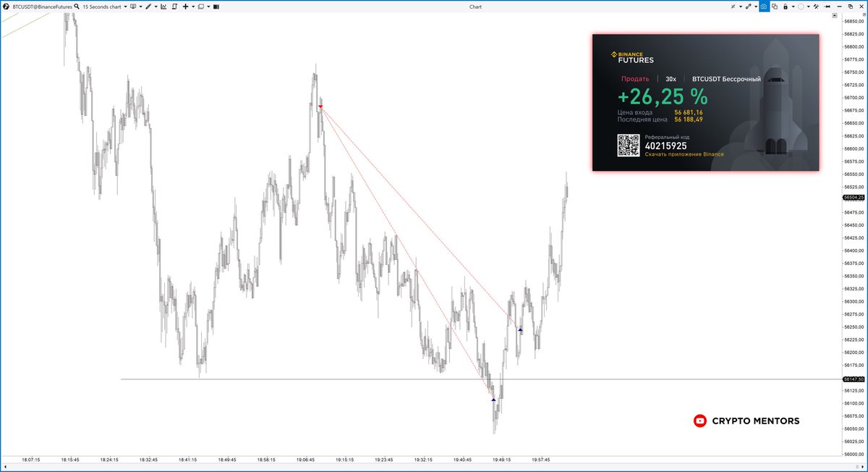
Task: Expand the dropdown arrow beside the plus icon
Action: coord(193,7)
